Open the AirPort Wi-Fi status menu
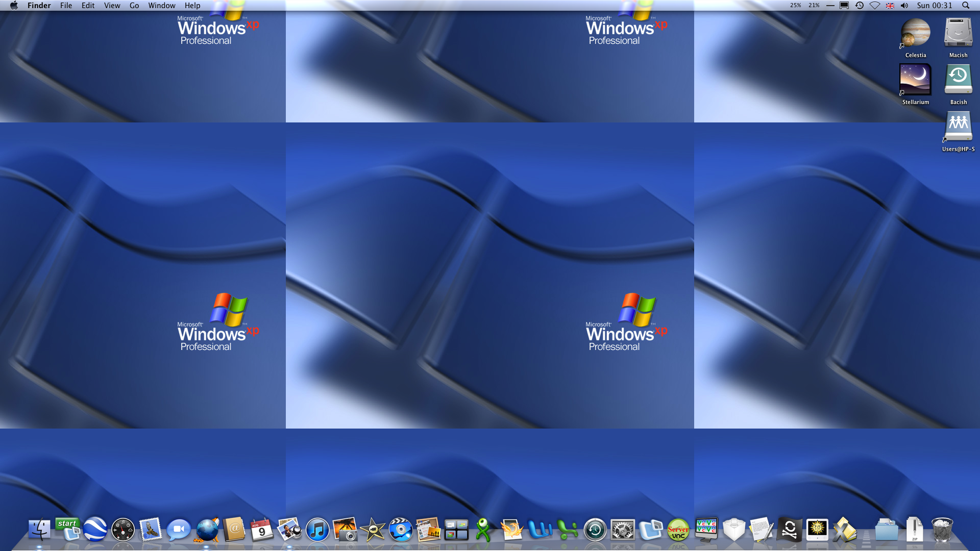980x551 pixels. click(875, 6)
